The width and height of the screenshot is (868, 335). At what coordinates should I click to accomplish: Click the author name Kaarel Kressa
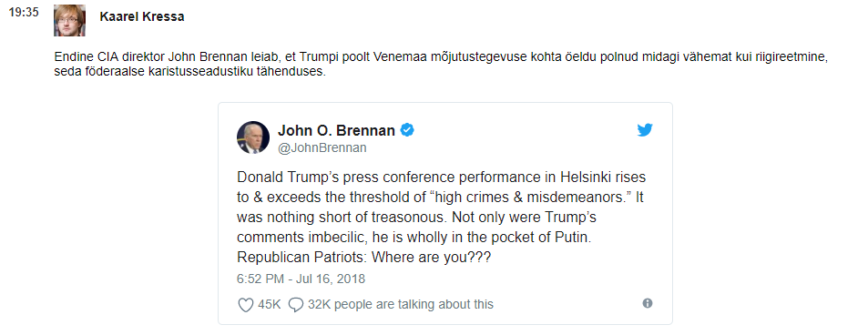142,16
